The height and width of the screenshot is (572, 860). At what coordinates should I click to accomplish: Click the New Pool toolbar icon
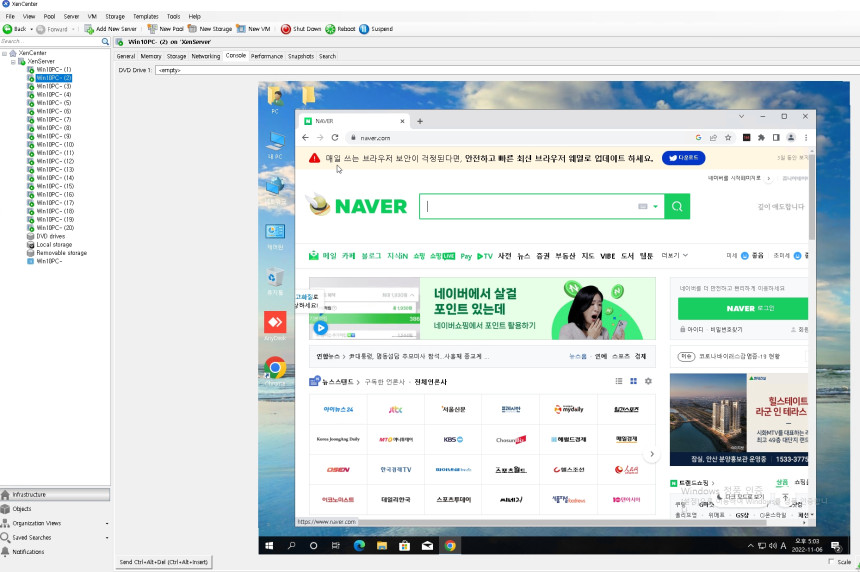tap(152, 29)
